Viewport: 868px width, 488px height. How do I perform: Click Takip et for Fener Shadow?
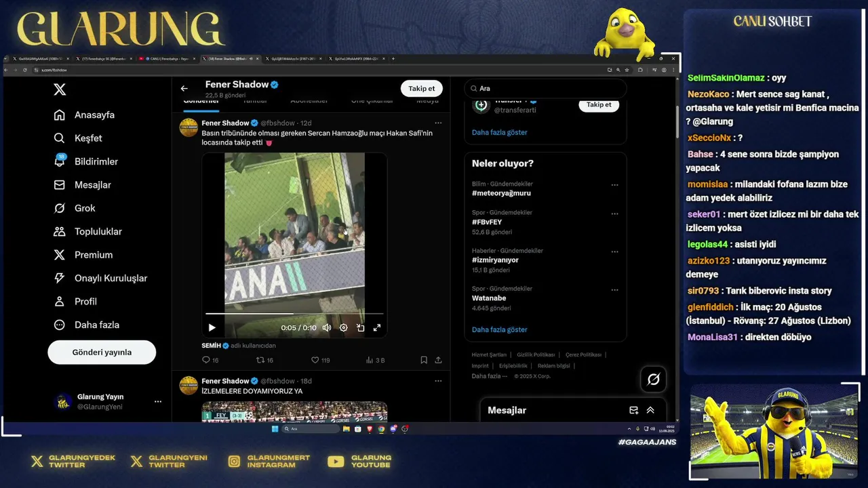pyautogui.click(x=421, y=88)
